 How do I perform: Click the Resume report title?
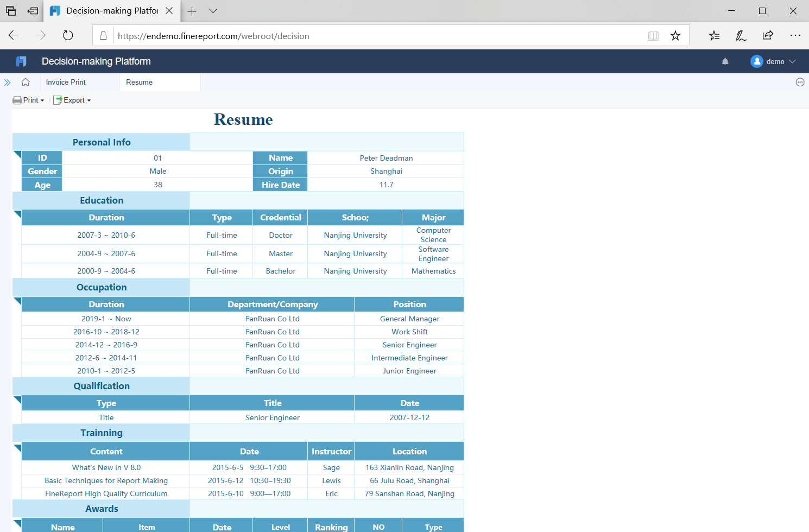(243, 119)
